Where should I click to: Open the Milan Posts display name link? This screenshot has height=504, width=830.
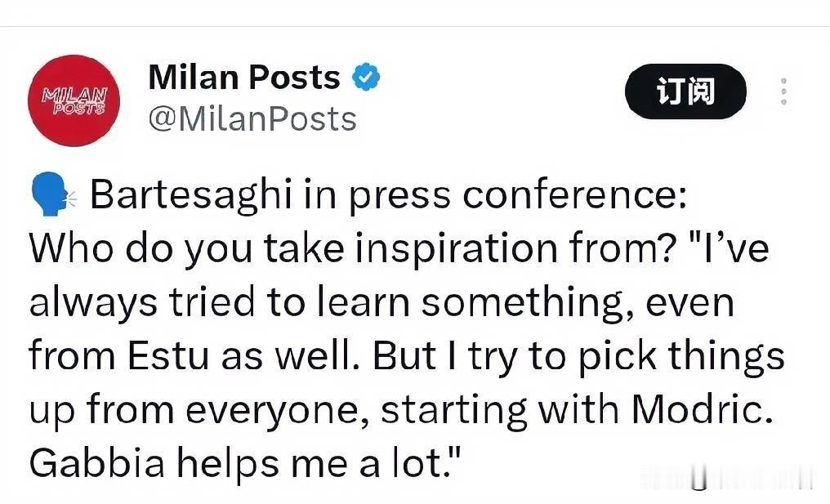tap(244, 78)
